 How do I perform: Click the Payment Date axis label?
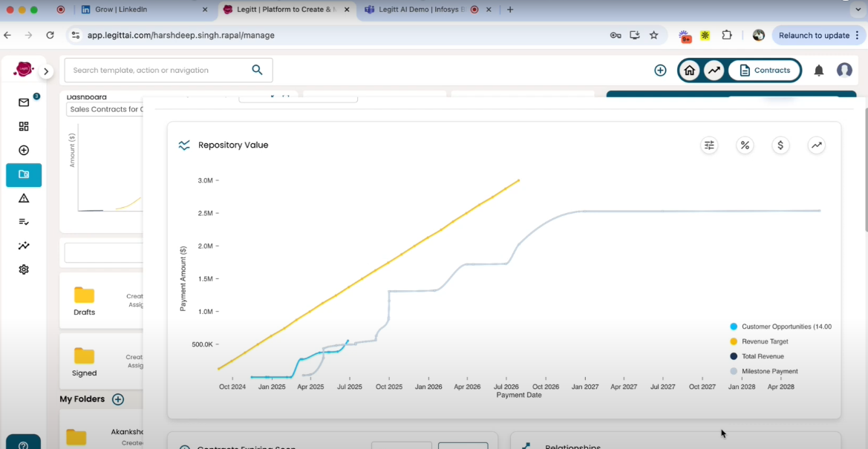pos(519,396)
